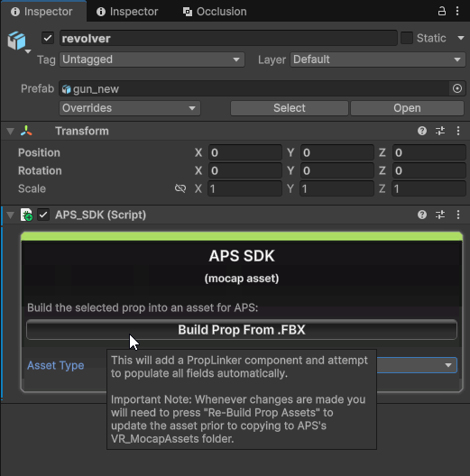Click Build Prop From .FBX button
Screen dimensions: 470x476
(242, 330)
